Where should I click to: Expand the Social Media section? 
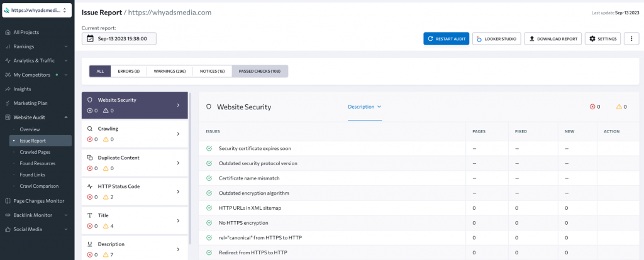[x=65, y=229]
